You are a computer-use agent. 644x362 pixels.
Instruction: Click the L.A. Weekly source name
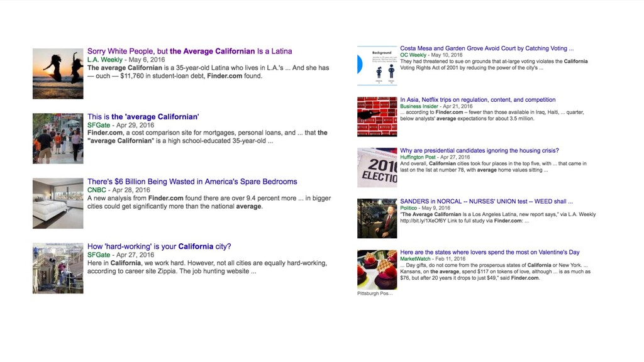click(x=105, y=60)
